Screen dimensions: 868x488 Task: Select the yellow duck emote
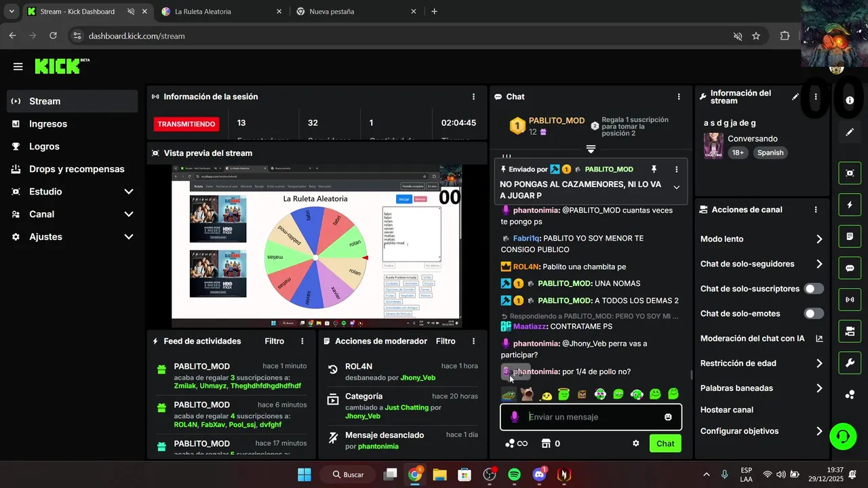547,394
